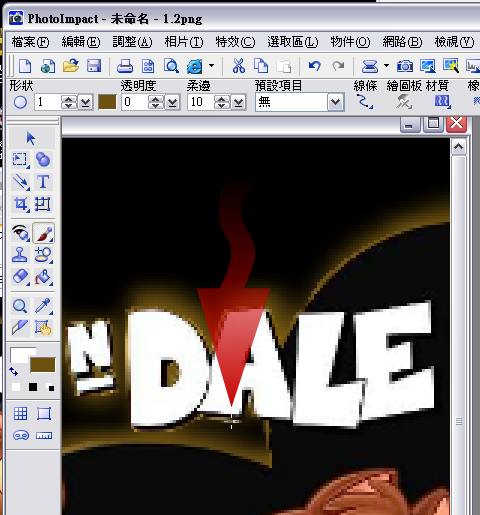480x515 pixels.
Task: Click the brush size input field
Action: click(48, 102)
